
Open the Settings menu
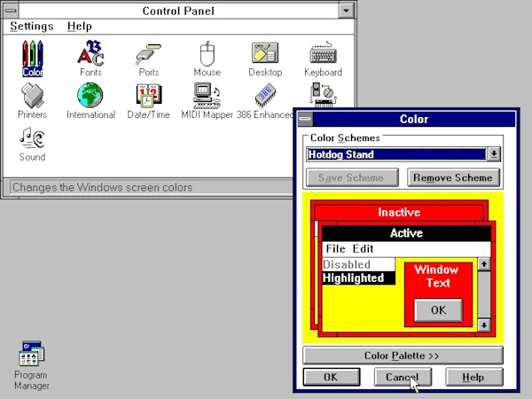32,27
